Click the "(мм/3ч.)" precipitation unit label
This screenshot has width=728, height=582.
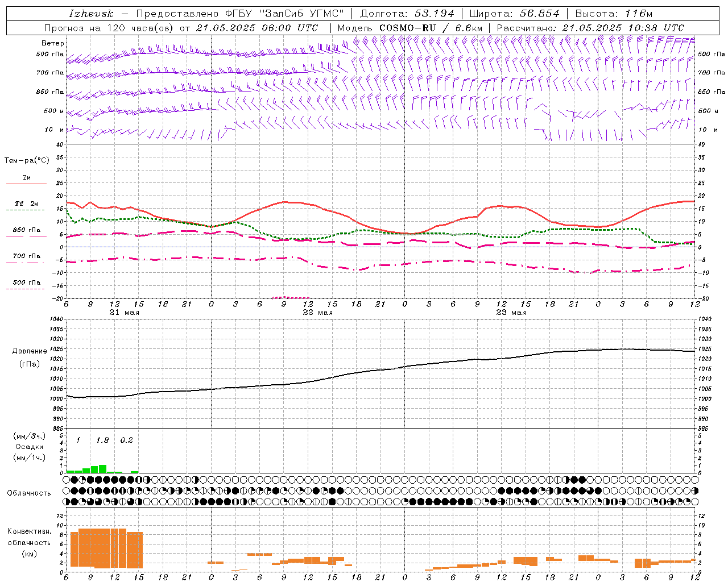tap(30, 436)
